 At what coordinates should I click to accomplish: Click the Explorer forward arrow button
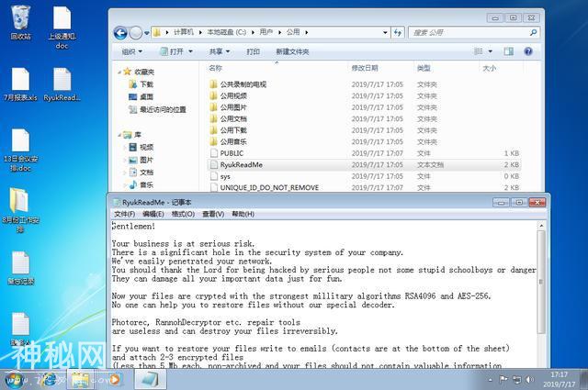(136, 33)
